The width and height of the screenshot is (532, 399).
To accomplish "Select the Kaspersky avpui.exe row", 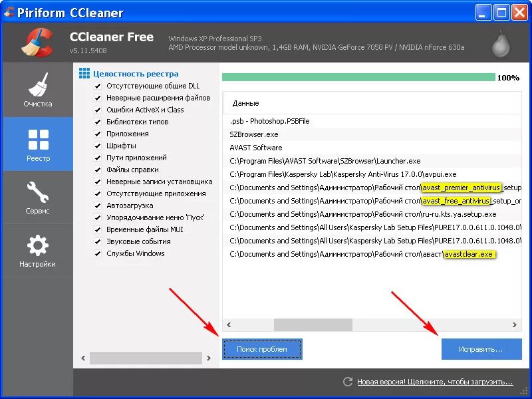I will tap(372, 174).
